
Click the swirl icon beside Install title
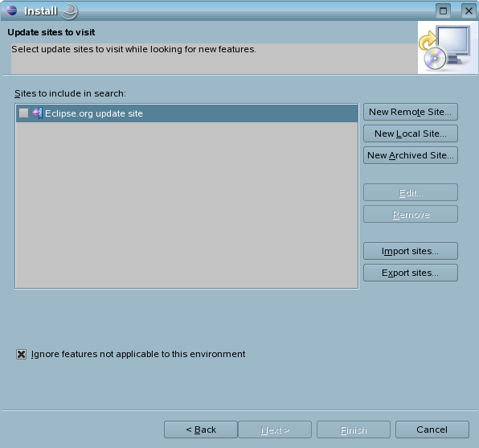click(70, 11)
